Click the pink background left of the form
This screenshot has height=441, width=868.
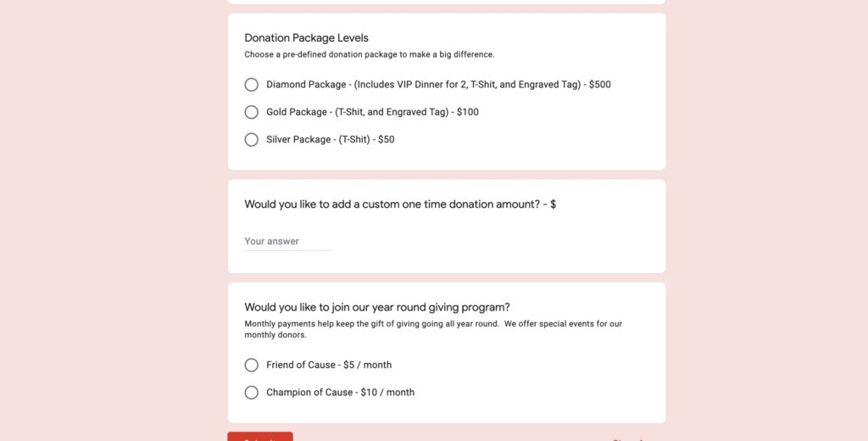pyautogui.click(x=110, y=220)
